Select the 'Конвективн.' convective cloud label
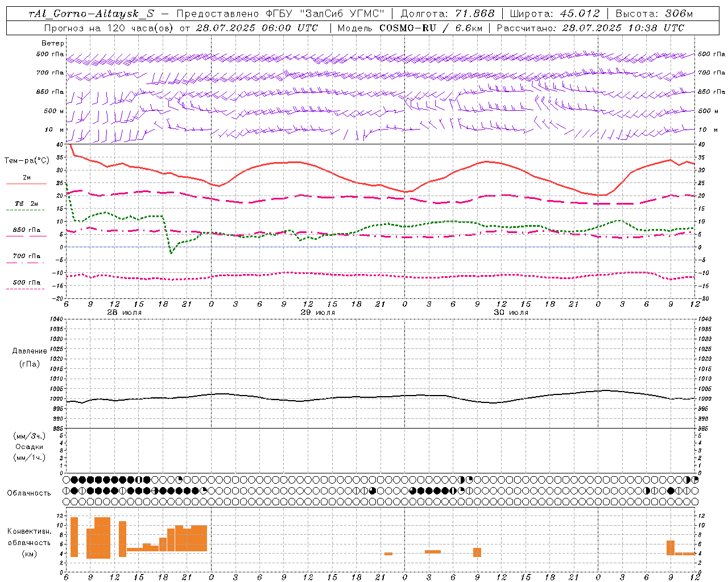728x582 pixels. pos(29,531)
